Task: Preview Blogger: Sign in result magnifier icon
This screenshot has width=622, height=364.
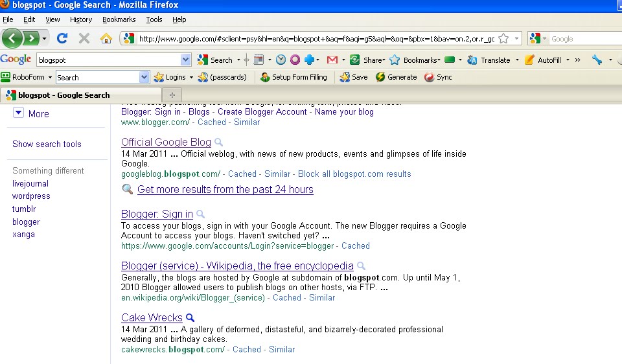Action: click(201, 214)
